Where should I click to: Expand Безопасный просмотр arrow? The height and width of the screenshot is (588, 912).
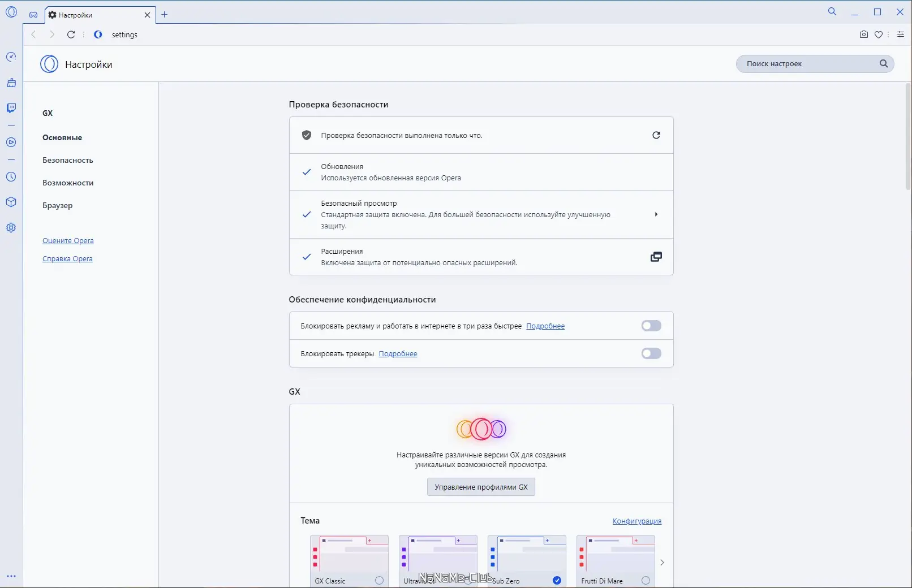(x=656, y=214)
